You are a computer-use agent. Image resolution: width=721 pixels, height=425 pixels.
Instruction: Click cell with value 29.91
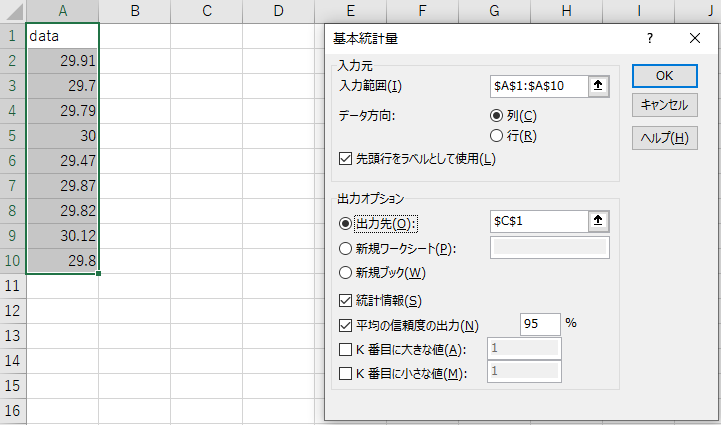(x=63, y=61)
